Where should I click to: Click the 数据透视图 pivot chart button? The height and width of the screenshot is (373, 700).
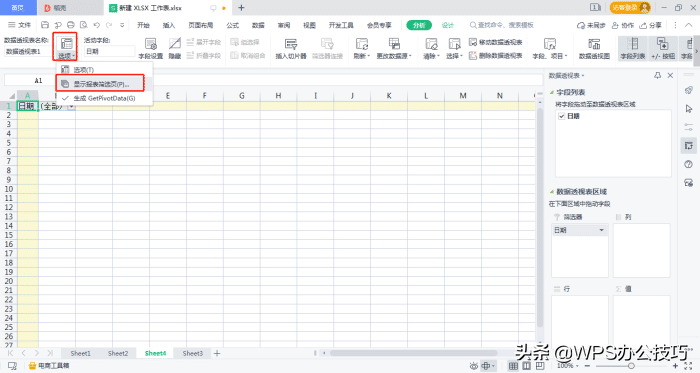tap(594, 49)
